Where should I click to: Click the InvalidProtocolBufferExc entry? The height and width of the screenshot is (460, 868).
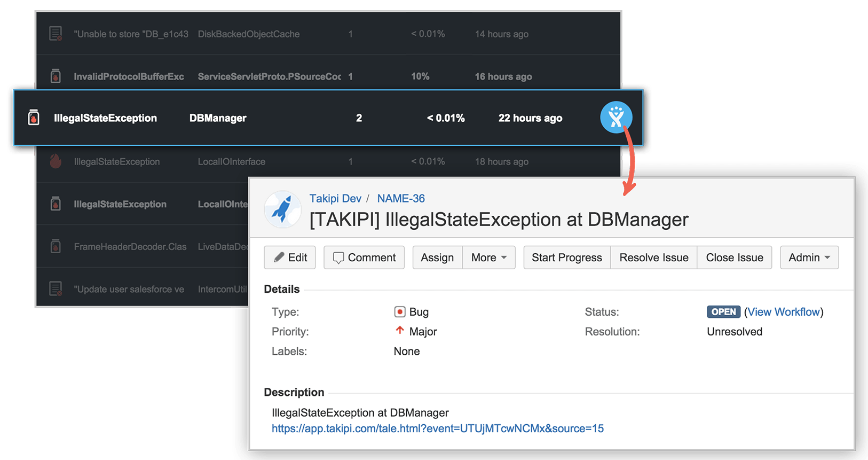(x=129, y=76)
